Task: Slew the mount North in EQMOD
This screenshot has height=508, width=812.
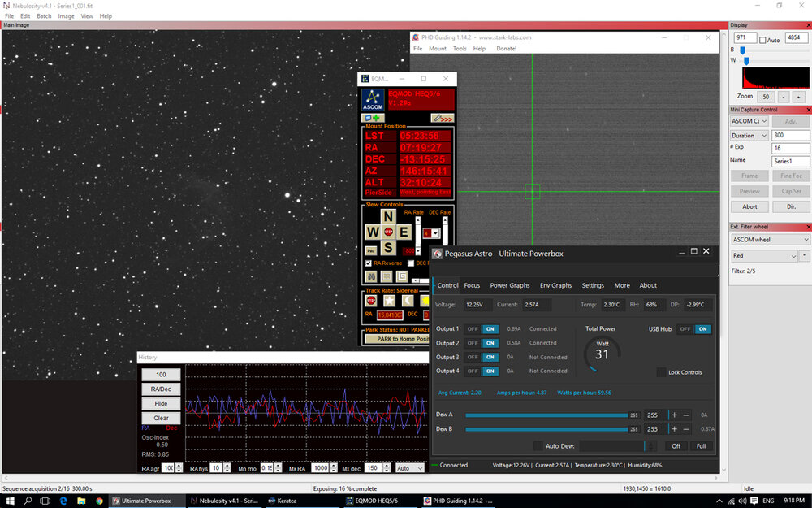Action: click(x=388, y=216)
